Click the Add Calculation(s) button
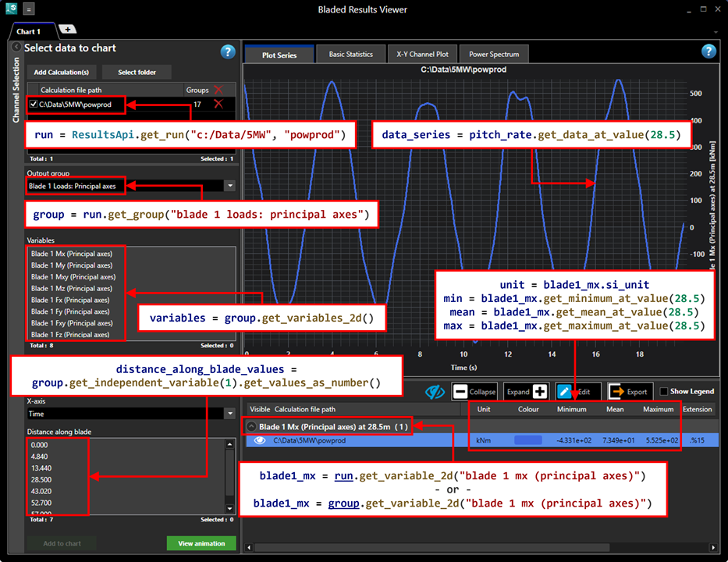728x562 pixels. [60, 72]
